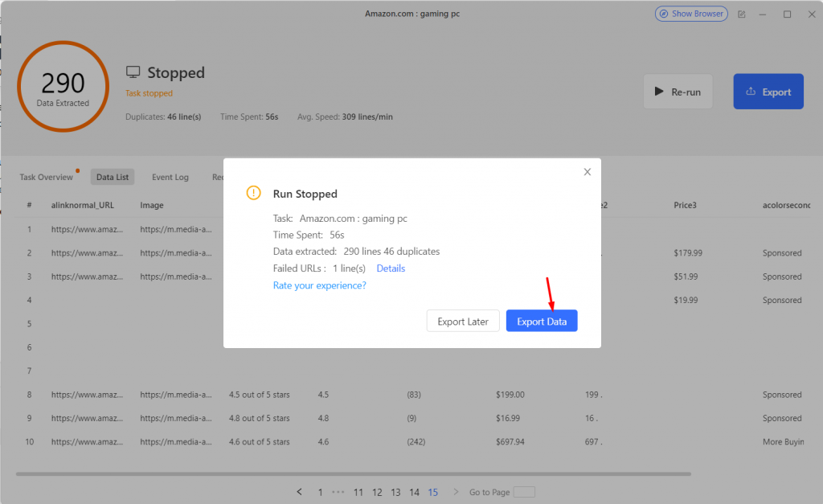Go to page 11
Viewport: 823px width, 504px height.
358,493
